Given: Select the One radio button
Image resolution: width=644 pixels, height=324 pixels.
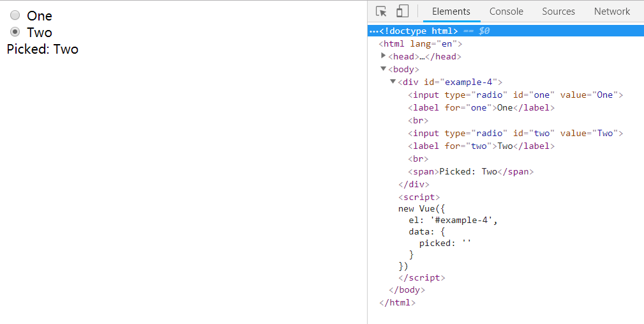Looking at the screenshot, I should click(15, 15).
